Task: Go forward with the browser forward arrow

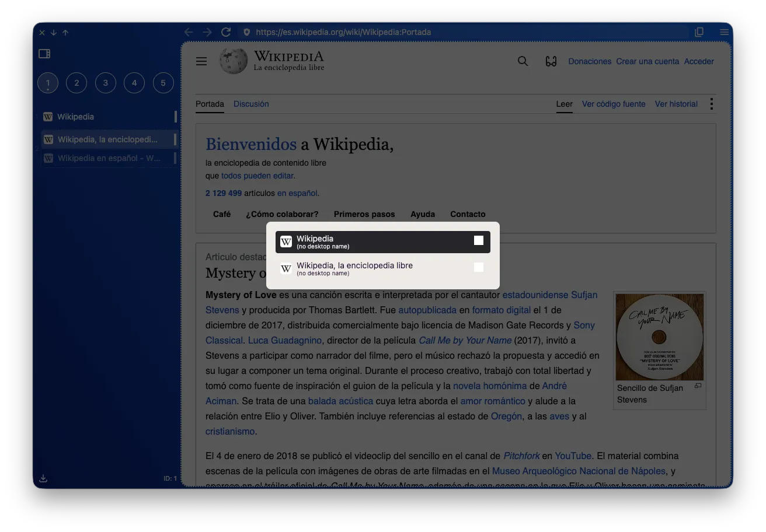Action: coord(207,32)
